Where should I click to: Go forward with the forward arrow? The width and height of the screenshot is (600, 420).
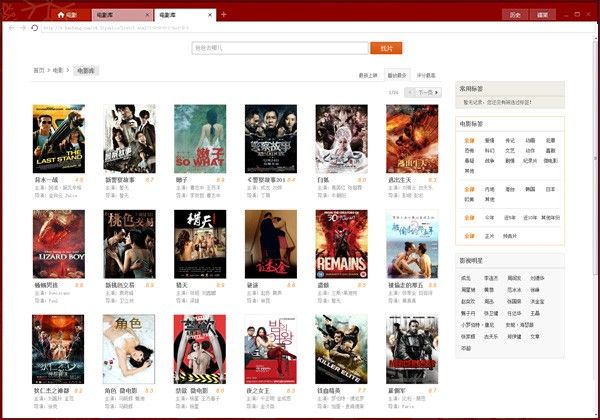(23, 28)
